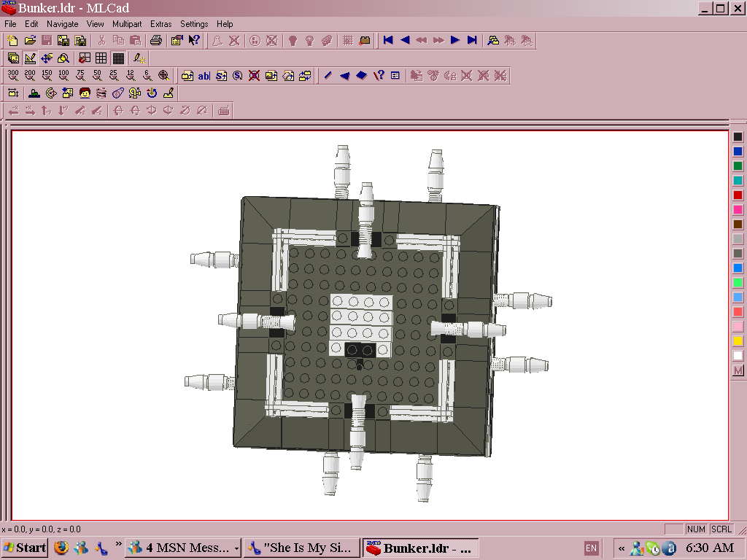Add a quad primitive
This screenshot has width=747, height=560.
coord(362,75)
